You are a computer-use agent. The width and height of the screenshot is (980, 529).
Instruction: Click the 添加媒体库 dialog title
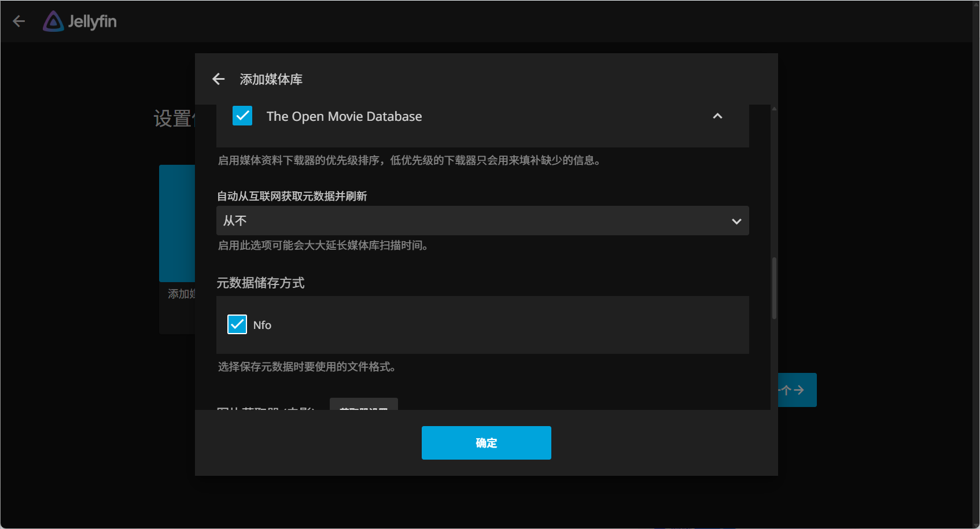coord(271,79)
